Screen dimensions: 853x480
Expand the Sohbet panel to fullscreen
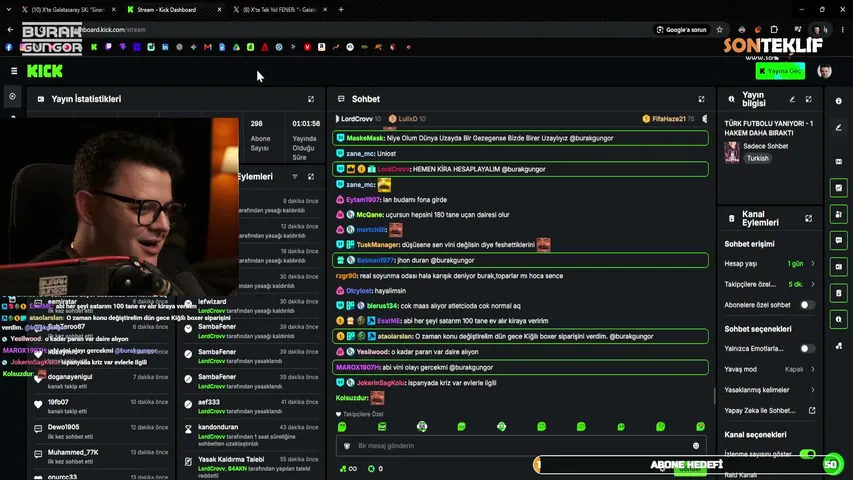tap(701, 99)
